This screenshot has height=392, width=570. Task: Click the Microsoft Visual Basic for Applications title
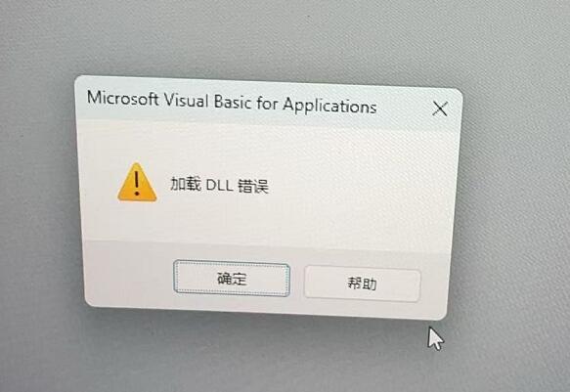[x=232, y=103]
